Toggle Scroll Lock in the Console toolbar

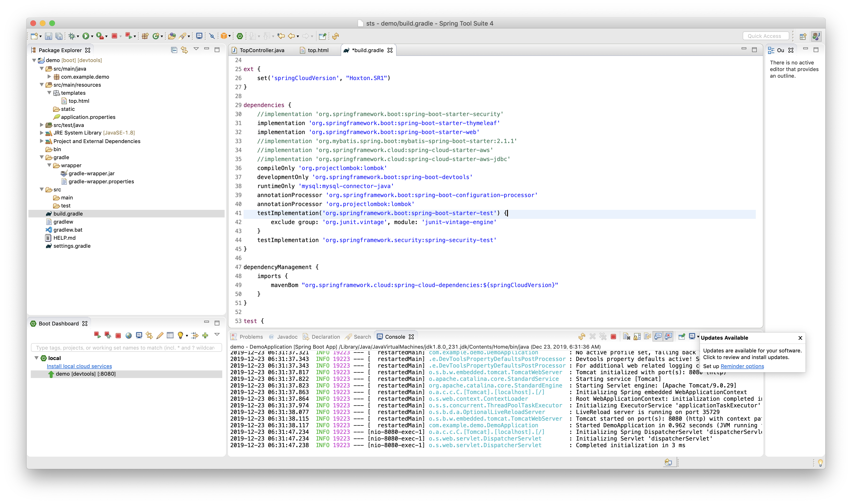637,337
